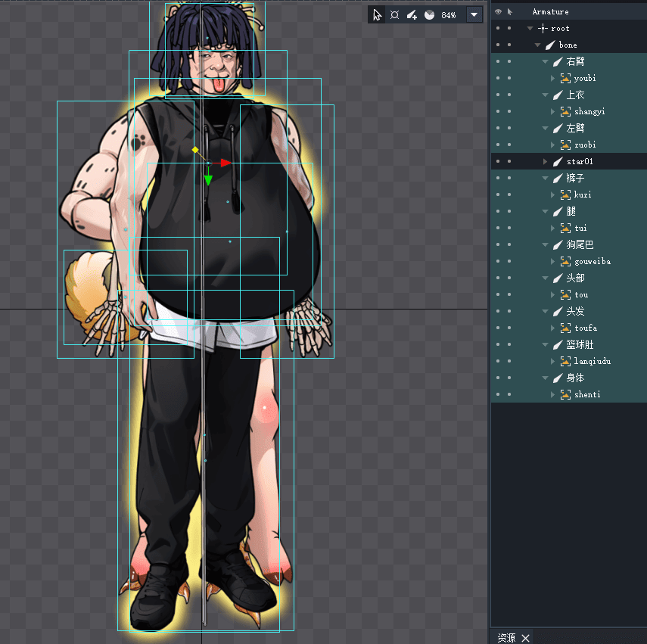Click the pie-shaped zoom icon beside 84%

point(429,15)
